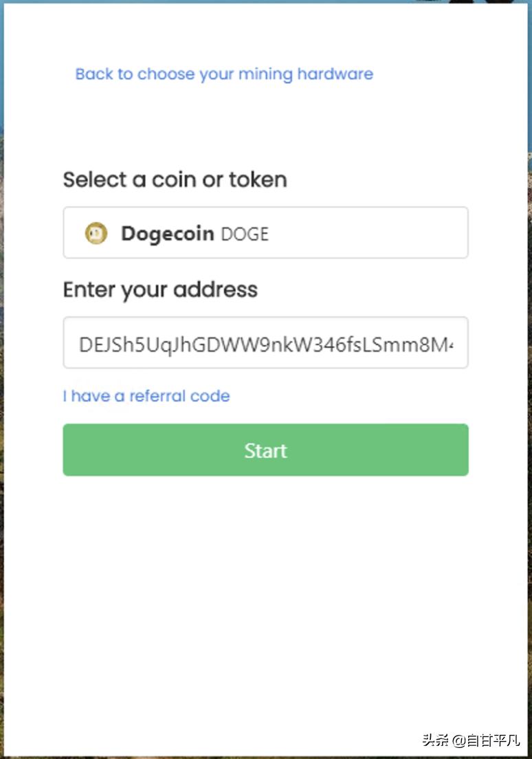Click the Dogecoin name text
The image size is (532, 759).
[x=167, y=233]
